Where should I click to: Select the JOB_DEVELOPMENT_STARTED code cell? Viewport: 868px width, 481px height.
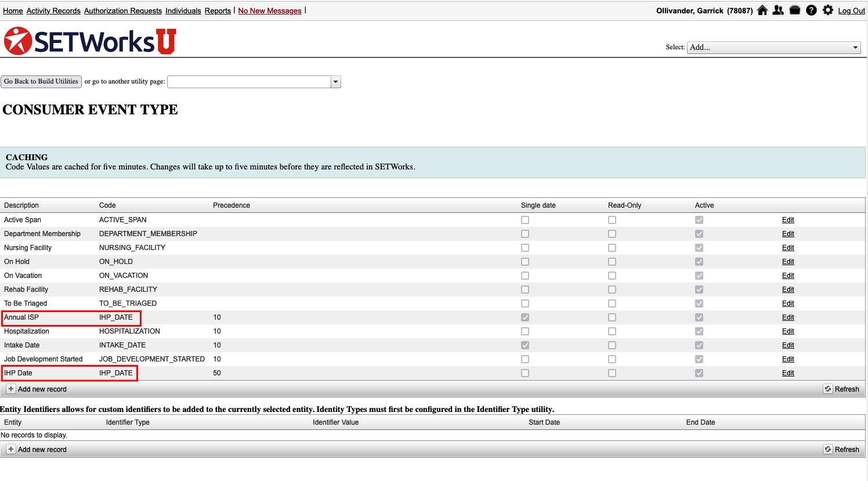pos(152,359)
